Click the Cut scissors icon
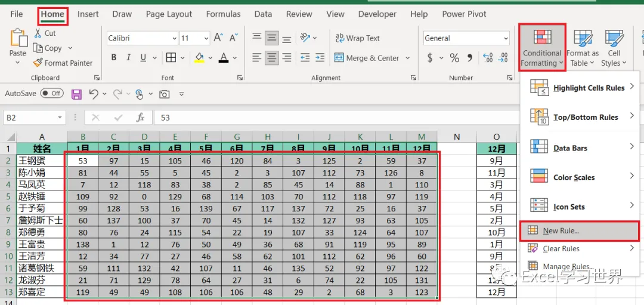Viewport: 644px width, 305px height. click(x=38, y=33)
